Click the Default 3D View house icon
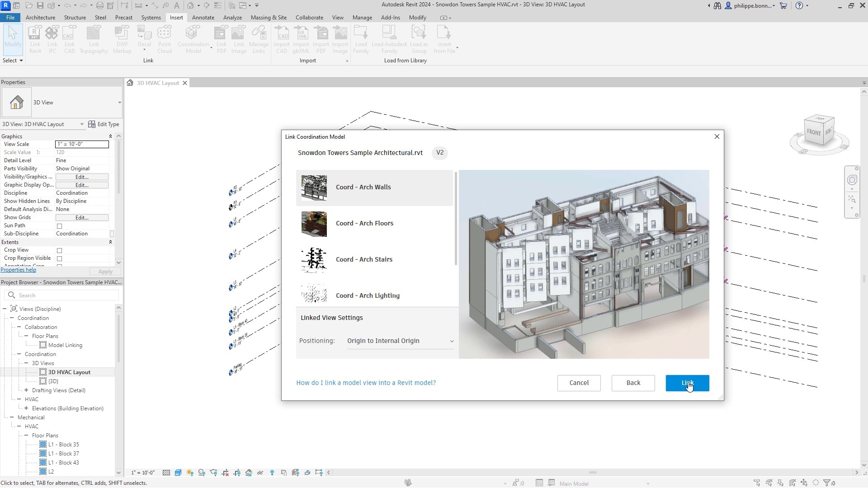This screenshot has height=488, width=868. [191, 5]
